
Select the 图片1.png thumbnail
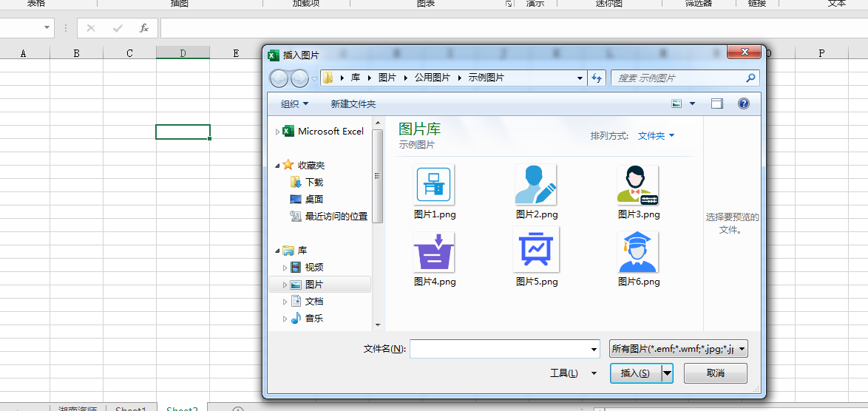(434, 185)
